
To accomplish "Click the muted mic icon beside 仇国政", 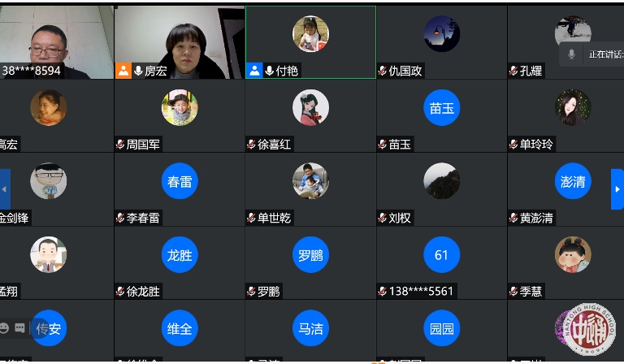I will point(382,71).
